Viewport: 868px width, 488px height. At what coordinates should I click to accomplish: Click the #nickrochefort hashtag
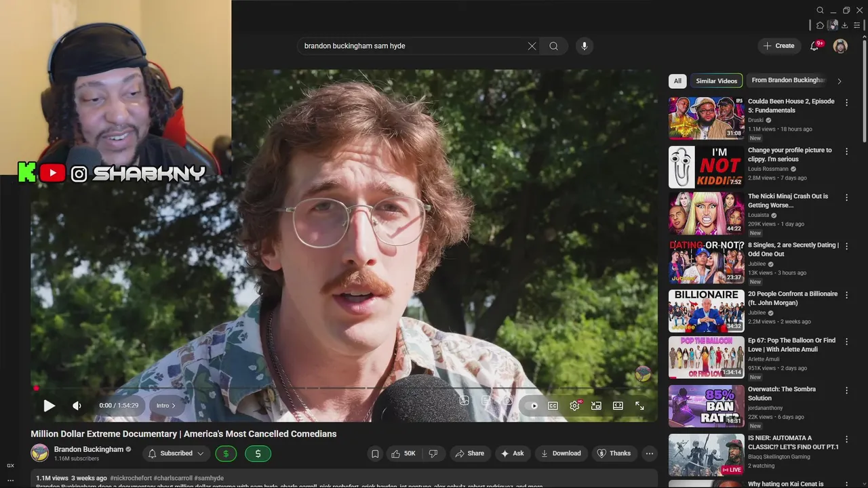click(131, 478)
